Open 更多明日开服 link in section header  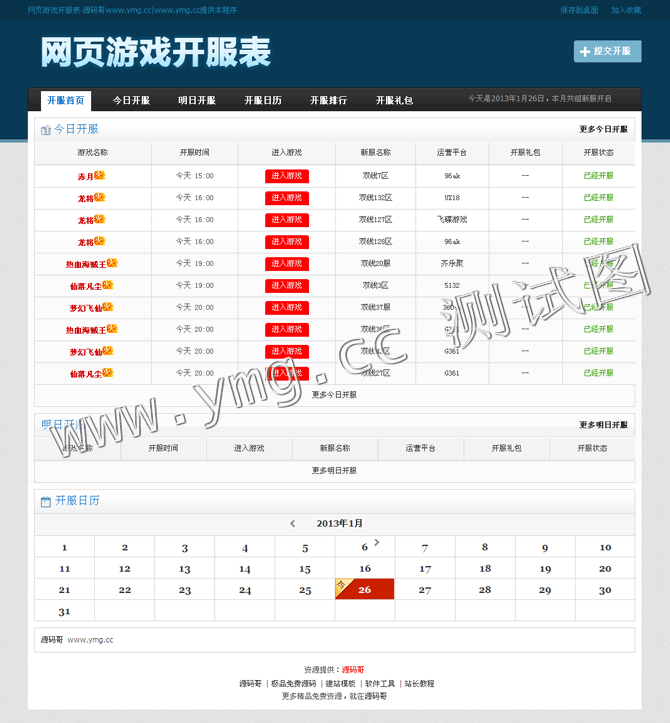coord(603,425)
